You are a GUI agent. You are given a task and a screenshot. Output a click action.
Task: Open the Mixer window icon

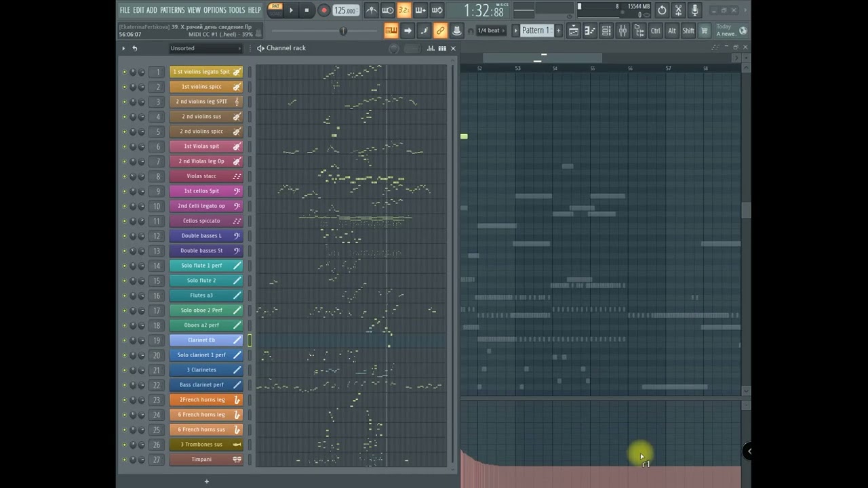[623, 30]
